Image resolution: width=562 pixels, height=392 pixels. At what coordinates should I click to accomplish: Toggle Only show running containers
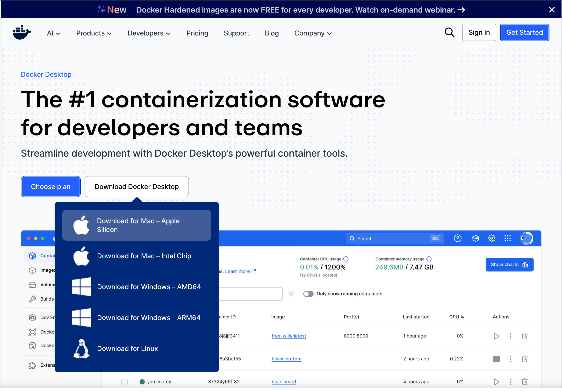tap(308, 294)
